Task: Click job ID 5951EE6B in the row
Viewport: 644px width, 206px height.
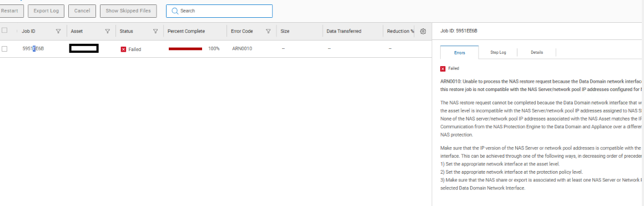Action: [x=33, y=48]
